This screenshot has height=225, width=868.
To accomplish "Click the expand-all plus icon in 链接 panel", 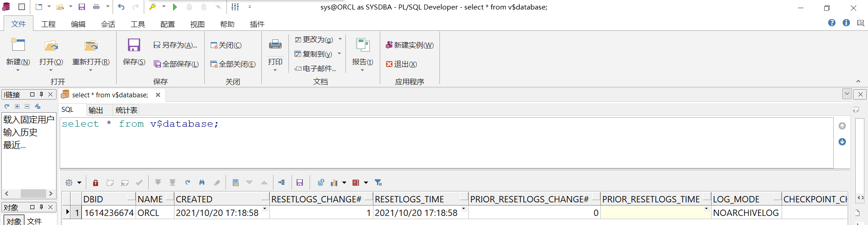I will coord(17,106).
